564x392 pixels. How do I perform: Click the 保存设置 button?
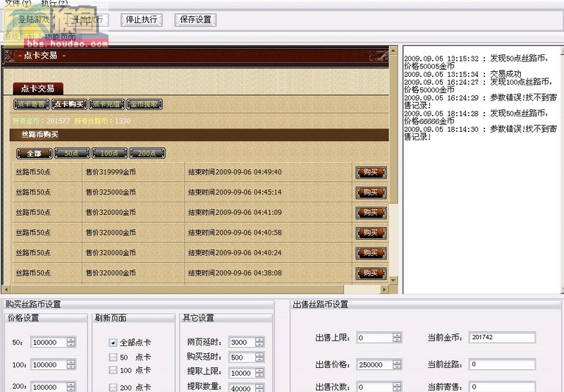(x=195, y=20)
